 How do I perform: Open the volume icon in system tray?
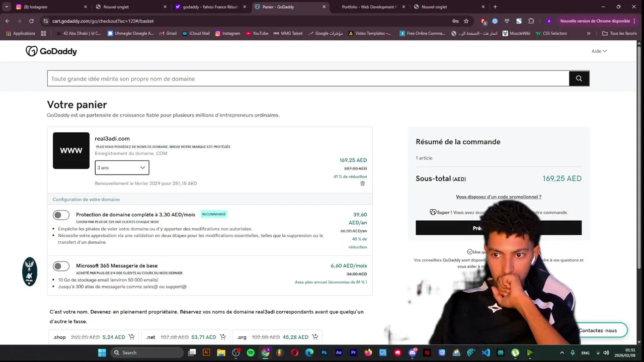[x=606, y=353]
